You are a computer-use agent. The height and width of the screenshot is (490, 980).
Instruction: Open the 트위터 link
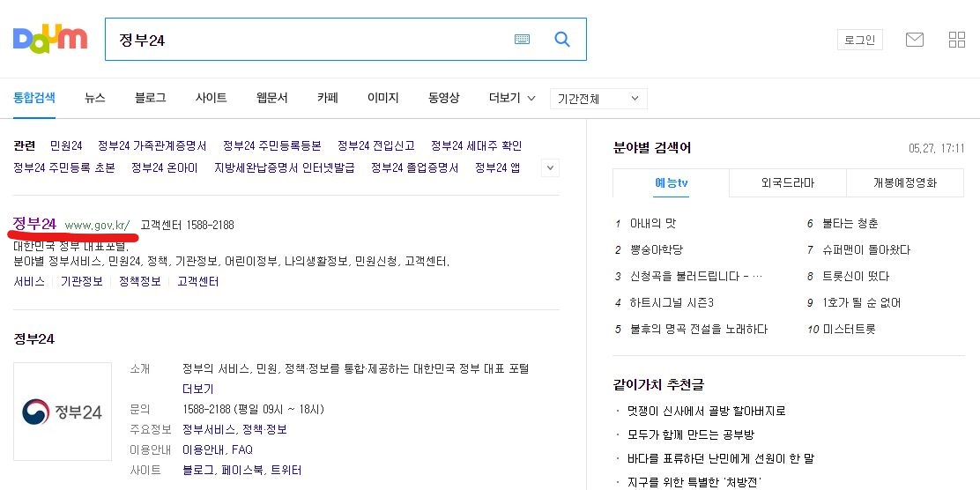286,470
